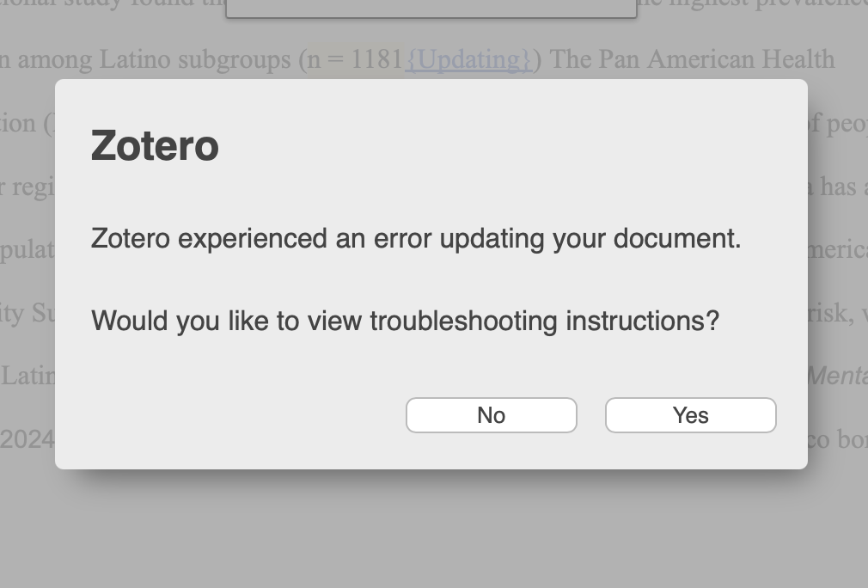Click 'among Latino subgroups' text in document

pos(154,60)
